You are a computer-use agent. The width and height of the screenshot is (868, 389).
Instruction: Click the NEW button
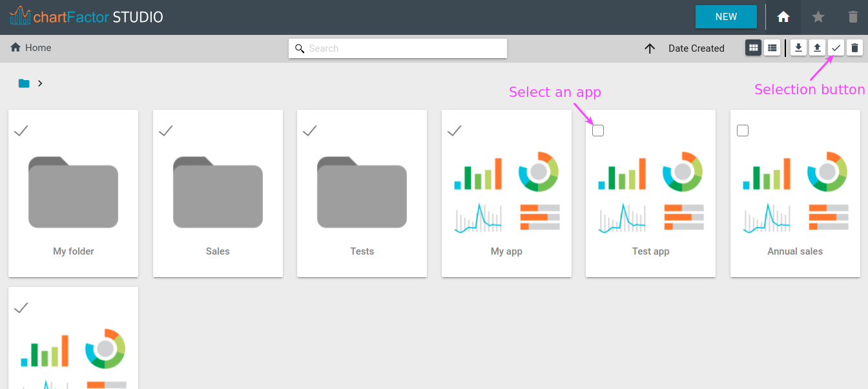click(726, 17)
